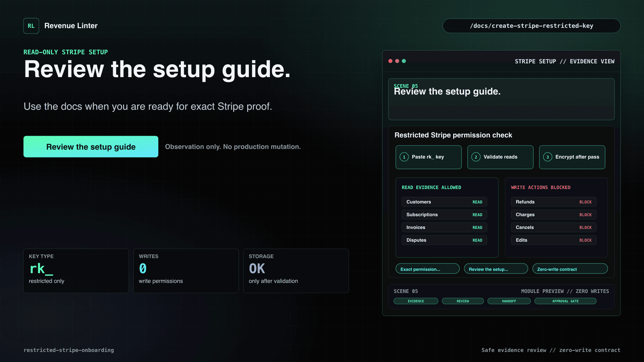644x362 pixels.
Task: Click the WRITE ACTIONS BLOCKED heading
Action: point(541,187)
